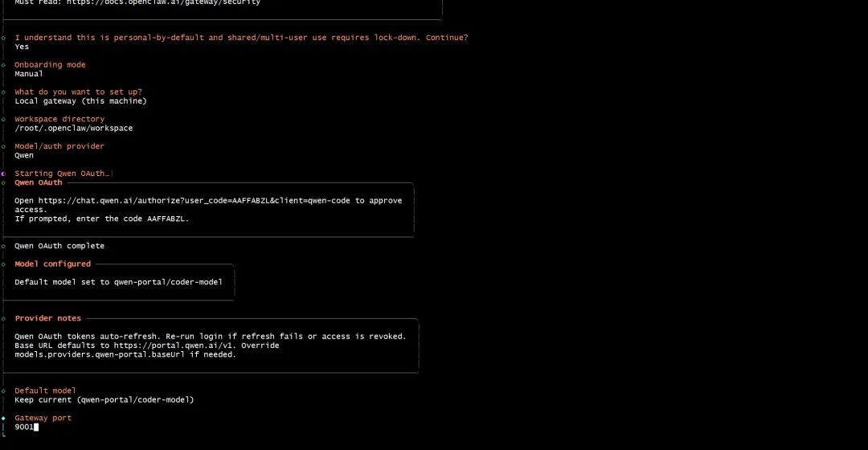Click 'What do you want to set up?' prompt
Viewport: 868px width, 450px height.
78,92
